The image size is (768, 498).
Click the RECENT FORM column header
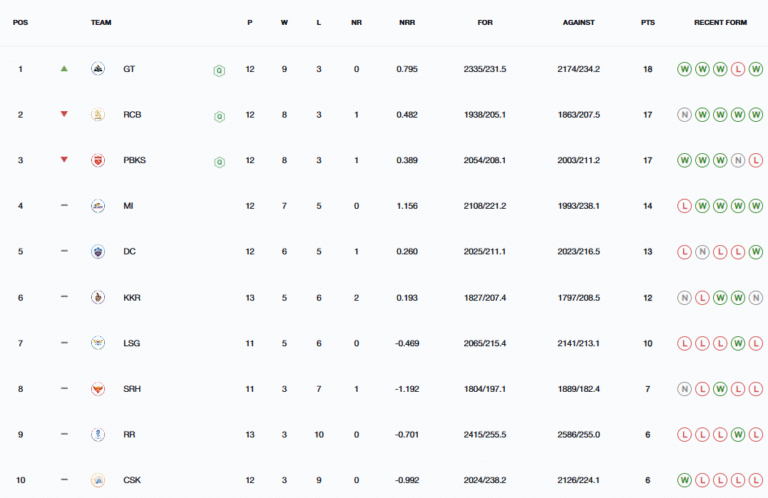click(x=720, y=22)
